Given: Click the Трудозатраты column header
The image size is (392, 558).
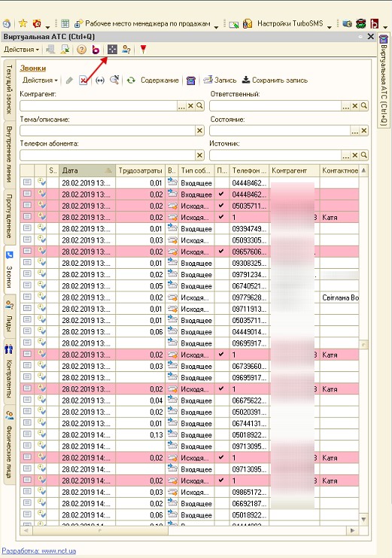Looking at the screenshot, I should [141, 170].
